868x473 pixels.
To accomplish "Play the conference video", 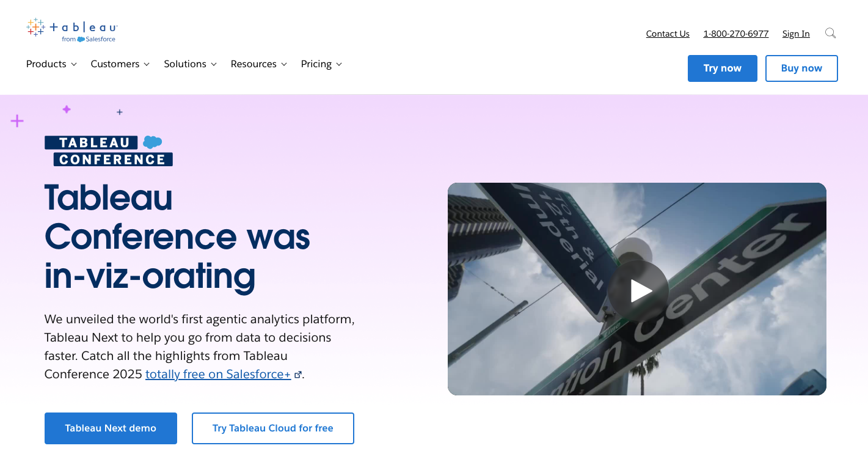I will click(638, 291).
